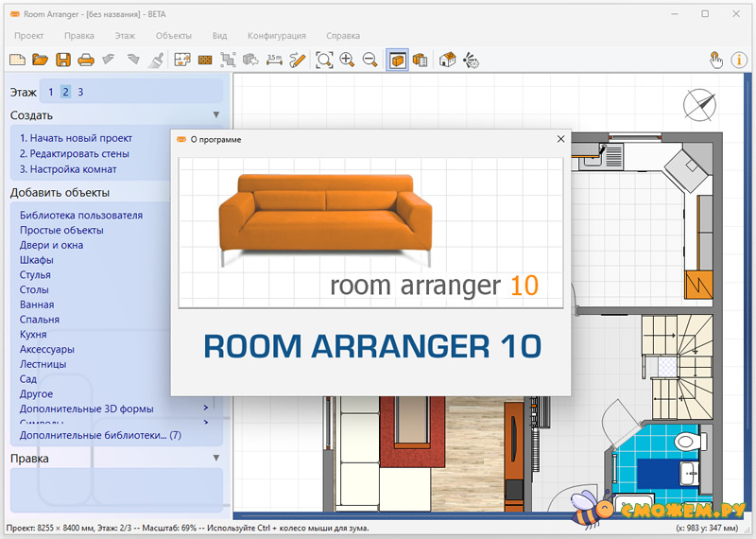Collapse the bottom Правка panel arrow

[x=216, y=458]
